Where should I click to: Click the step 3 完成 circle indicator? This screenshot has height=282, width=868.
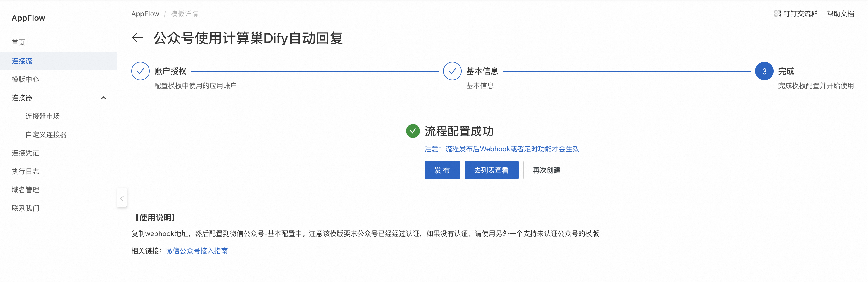pos(764,71)
